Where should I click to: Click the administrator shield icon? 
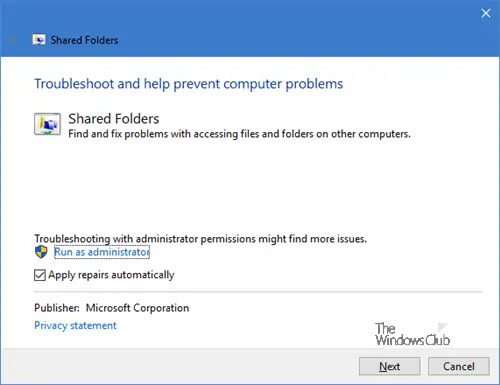[41, 252]
